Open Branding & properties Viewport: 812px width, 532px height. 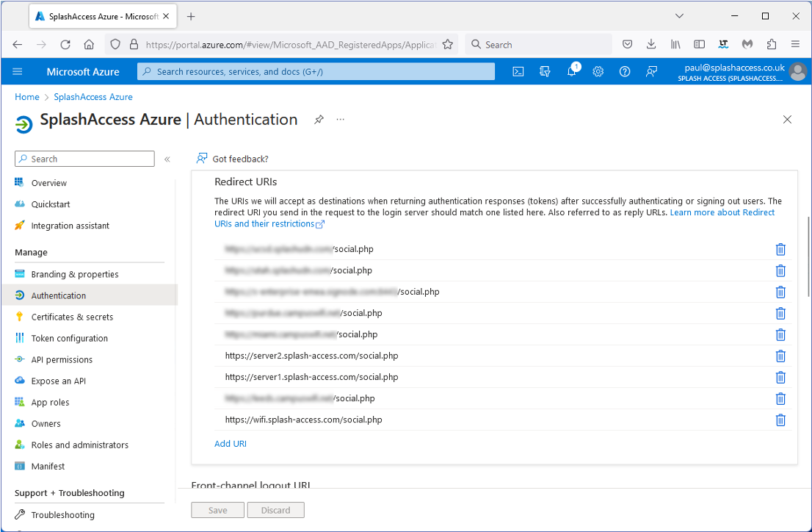click(75, 274)
